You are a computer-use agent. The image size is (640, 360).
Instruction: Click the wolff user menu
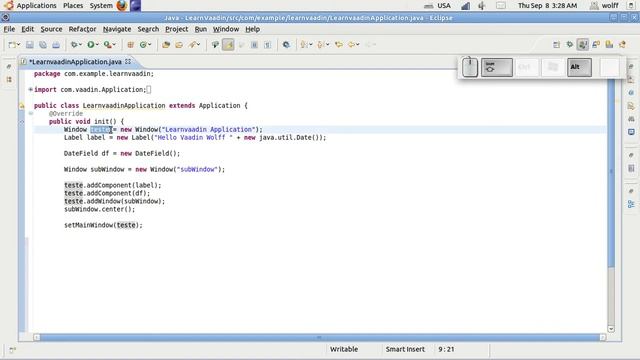(604, 6)
